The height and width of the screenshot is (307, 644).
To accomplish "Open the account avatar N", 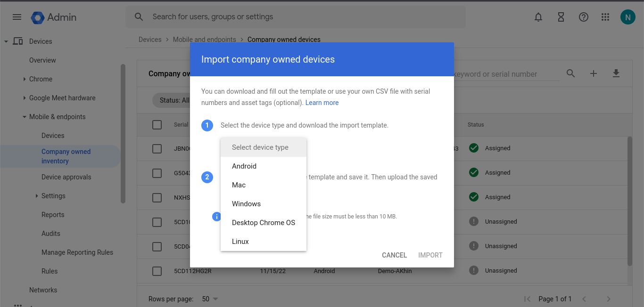I will click(627, 17).
